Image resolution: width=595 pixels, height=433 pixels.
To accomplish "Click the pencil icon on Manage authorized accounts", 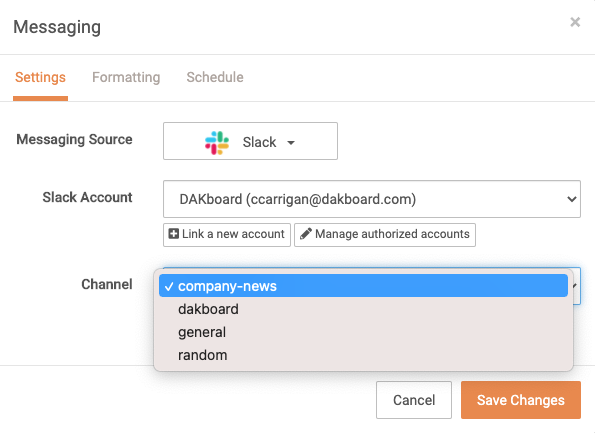I will 306,234.
